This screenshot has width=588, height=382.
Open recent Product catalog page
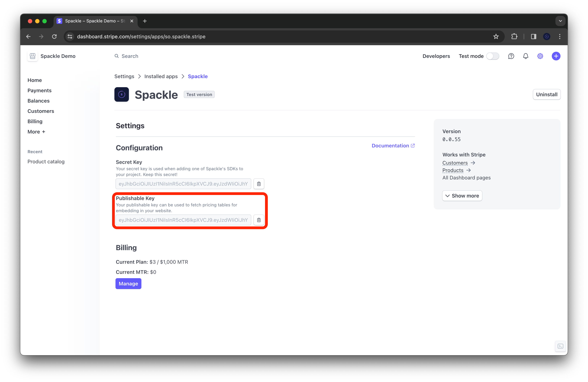click(x=46, y=162)
